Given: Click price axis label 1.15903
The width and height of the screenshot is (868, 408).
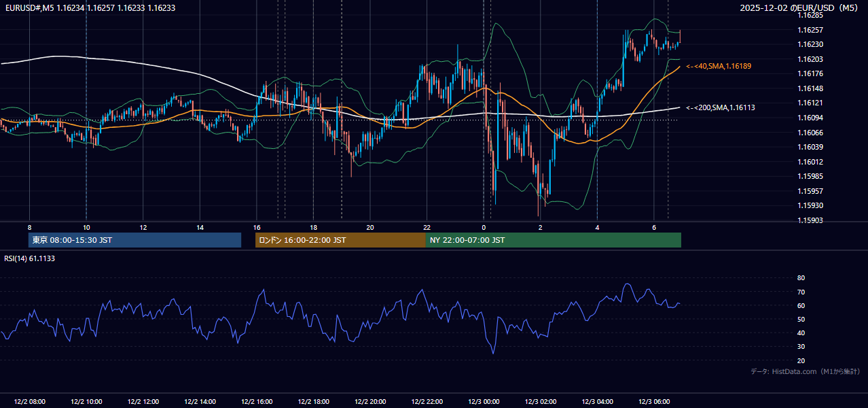Looking at the screenshot, I should [x=810, y=220].
